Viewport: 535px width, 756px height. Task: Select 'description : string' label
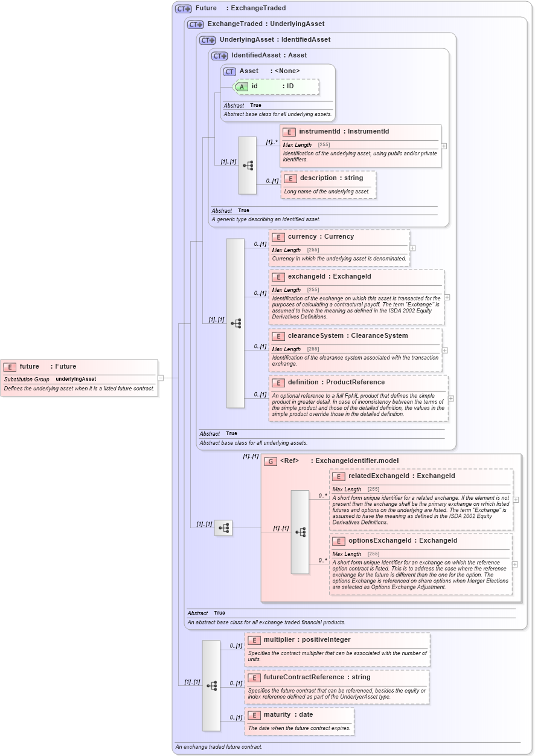[332, 178]
